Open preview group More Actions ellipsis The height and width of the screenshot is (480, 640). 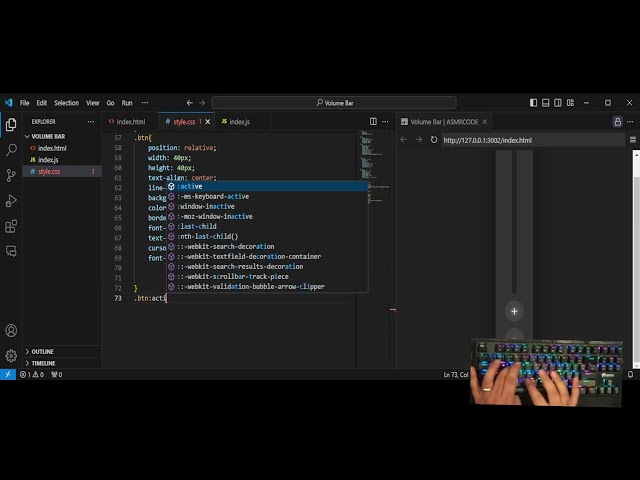(630, 122)
